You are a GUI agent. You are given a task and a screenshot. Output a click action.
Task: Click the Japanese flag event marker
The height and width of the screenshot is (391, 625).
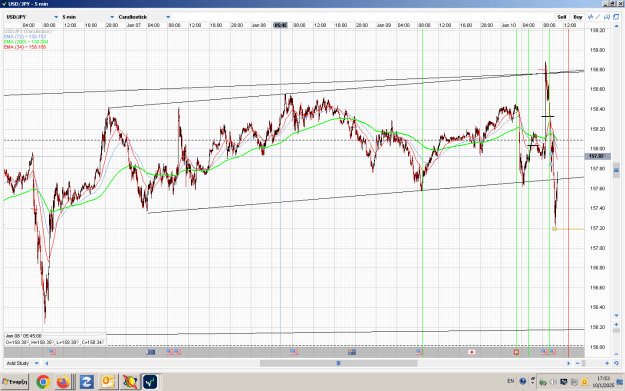pyautogui.click(x=472, y=352)
